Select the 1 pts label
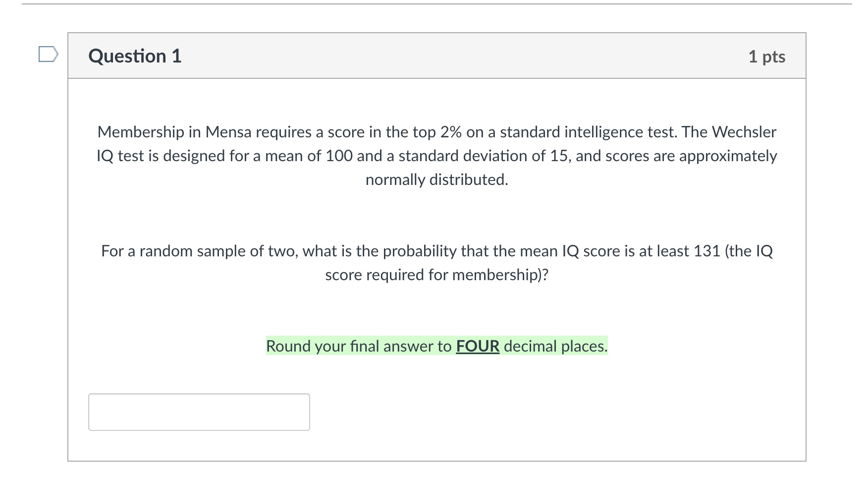Screen dimensions: 868x479 tap(766, 57)
